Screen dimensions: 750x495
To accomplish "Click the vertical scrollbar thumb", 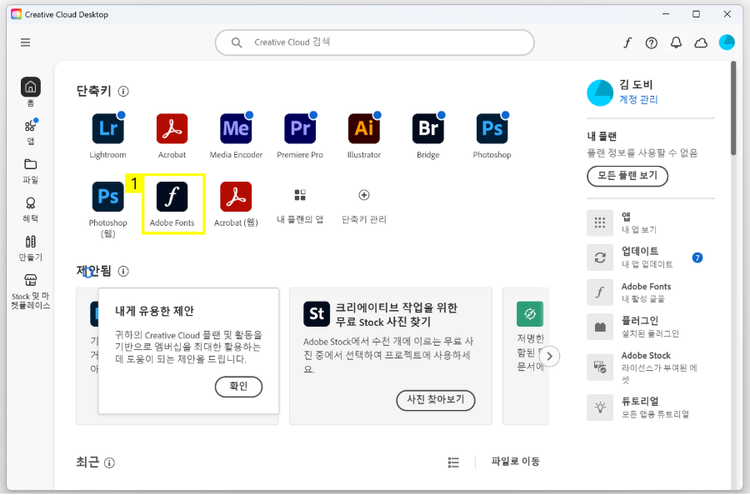I will pos(733,109).
